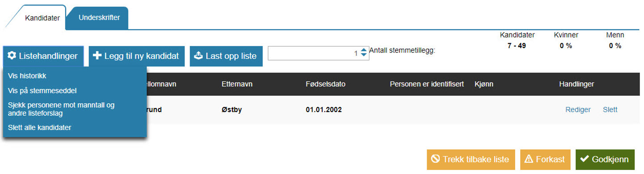Decrease stemmetillegg with the down arrow

(x=364, y=55)
